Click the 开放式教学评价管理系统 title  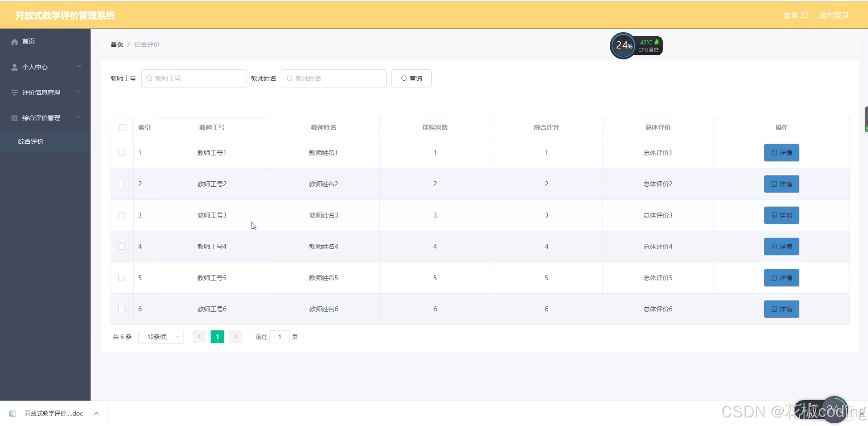[65, 15]
